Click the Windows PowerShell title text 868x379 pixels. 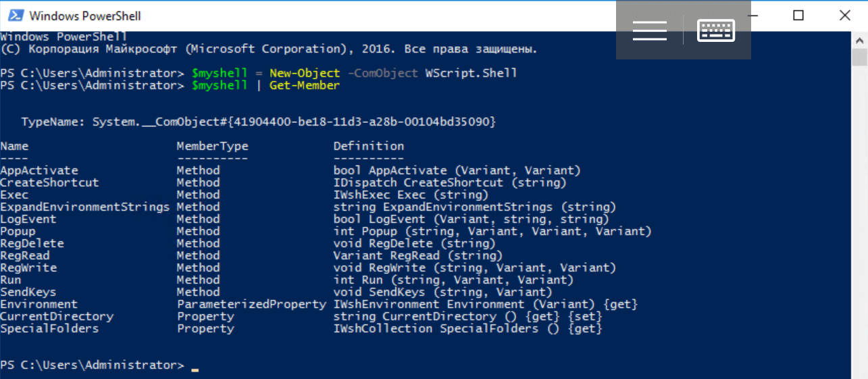(85, 16)
